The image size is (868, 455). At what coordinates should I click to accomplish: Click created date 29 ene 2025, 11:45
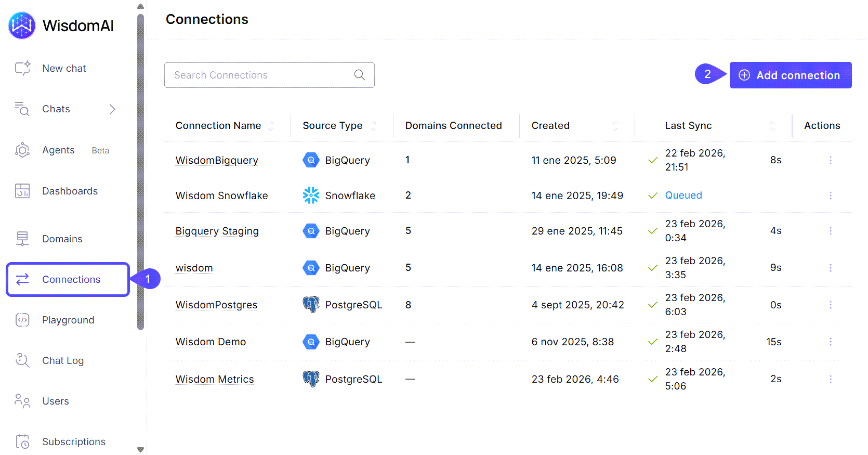576,231
